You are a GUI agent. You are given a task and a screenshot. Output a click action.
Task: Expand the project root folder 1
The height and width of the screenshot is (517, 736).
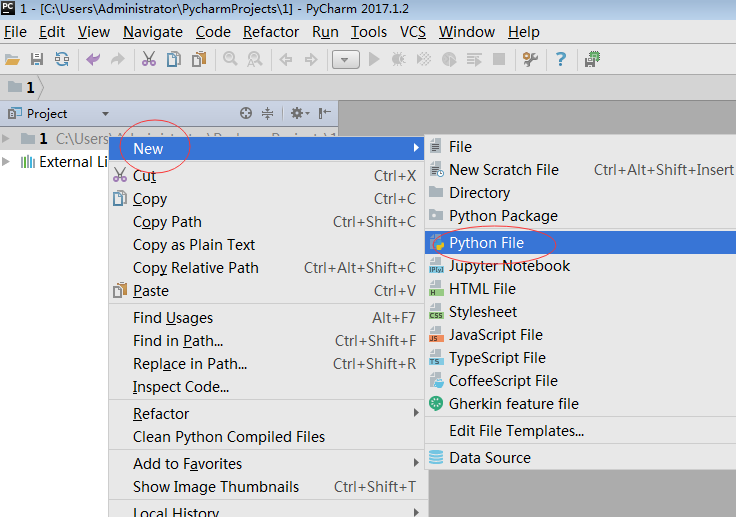[6, 139]
